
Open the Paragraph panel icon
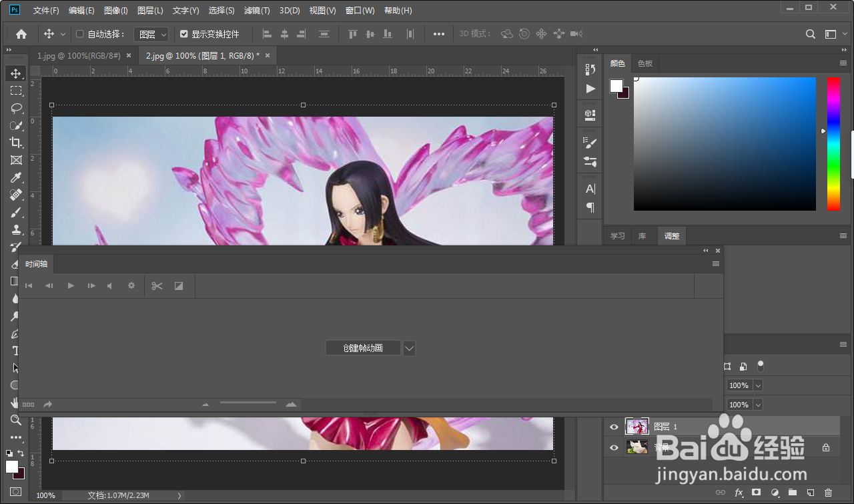[x=590, y=207]
